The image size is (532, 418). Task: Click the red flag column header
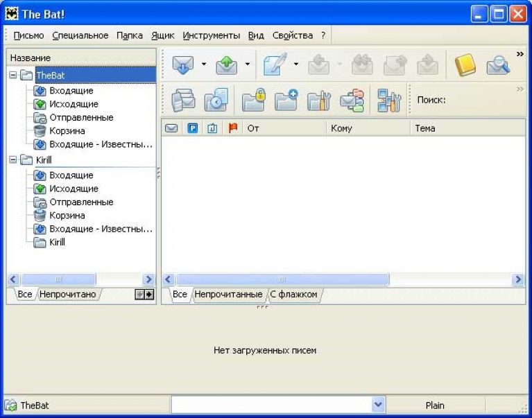point(234,128)
